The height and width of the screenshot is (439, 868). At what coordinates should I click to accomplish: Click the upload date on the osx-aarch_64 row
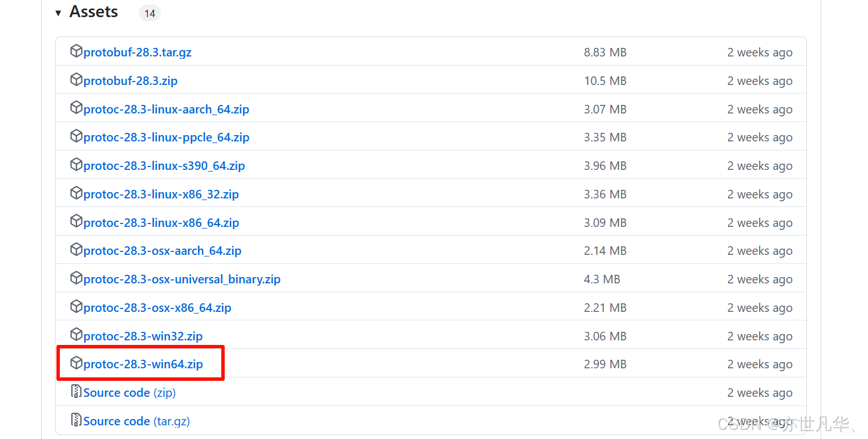point(760,251)
